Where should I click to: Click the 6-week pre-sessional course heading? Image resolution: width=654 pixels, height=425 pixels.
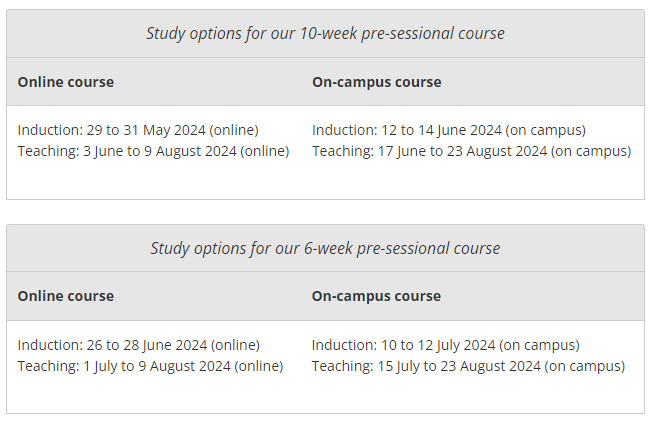[x=325, y=248]
